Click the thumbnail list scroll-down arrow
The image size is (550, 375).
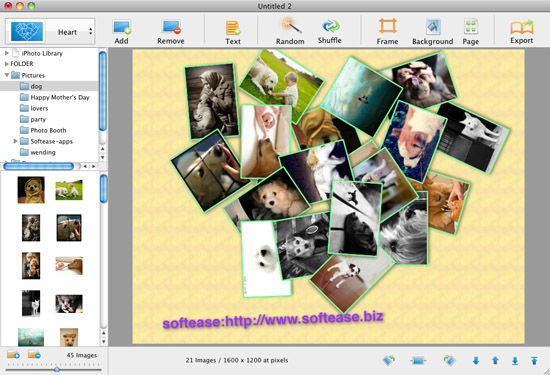click(103, 341)
